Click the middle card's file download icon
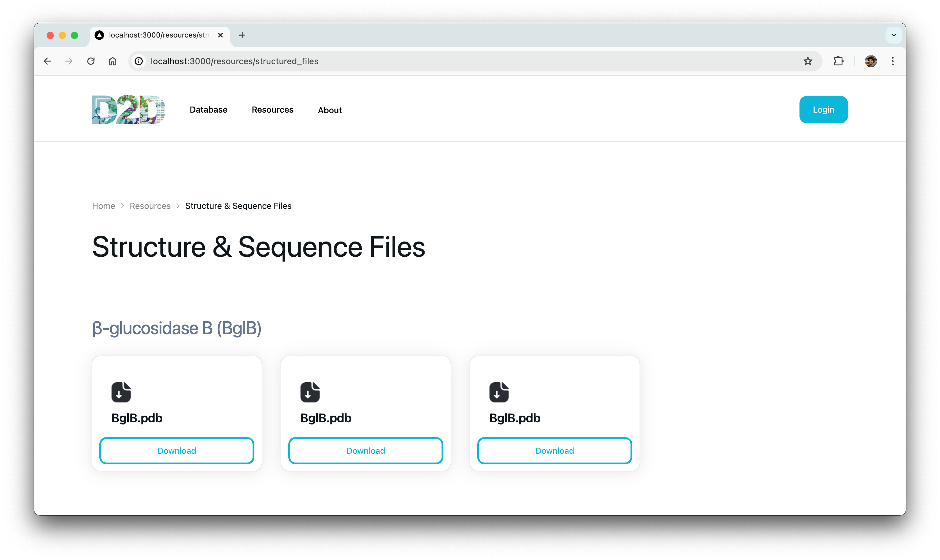Screen dimensions: 940x560 click(x=310, y=392)
